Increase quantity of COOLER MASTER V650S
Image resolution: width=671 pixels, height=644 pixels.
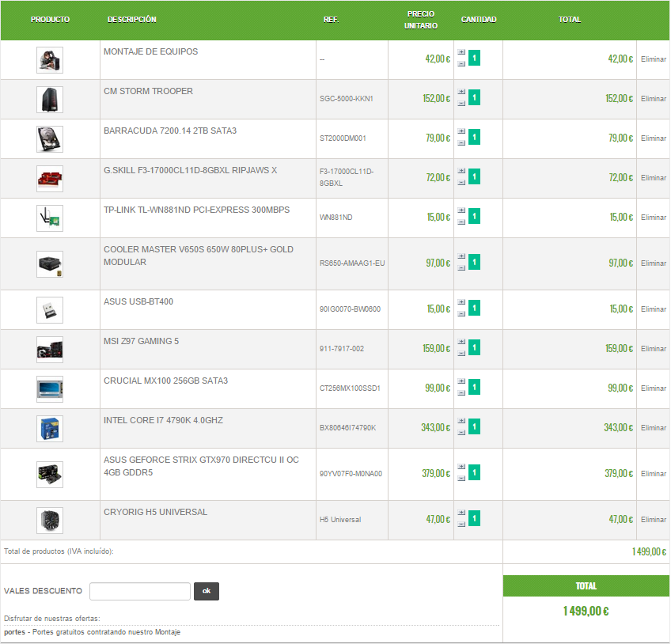click(461, 256)
